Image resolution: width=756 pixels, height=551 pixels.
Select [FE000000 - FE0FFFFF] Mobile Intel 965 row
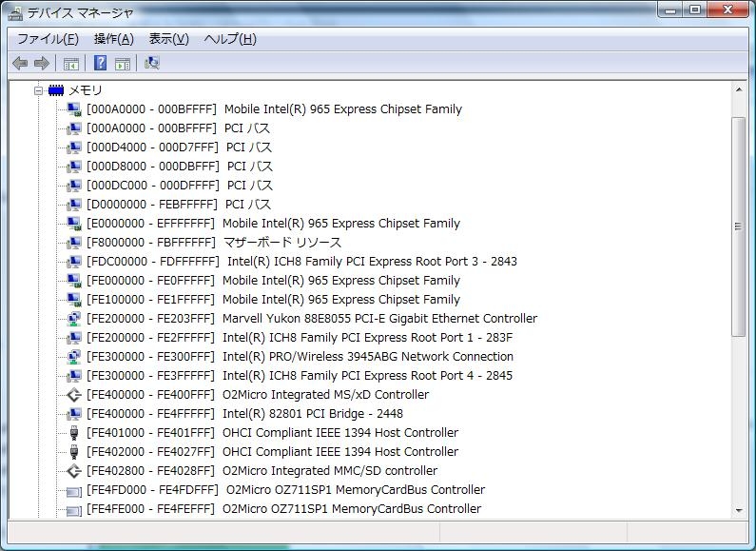pos(273,281)
